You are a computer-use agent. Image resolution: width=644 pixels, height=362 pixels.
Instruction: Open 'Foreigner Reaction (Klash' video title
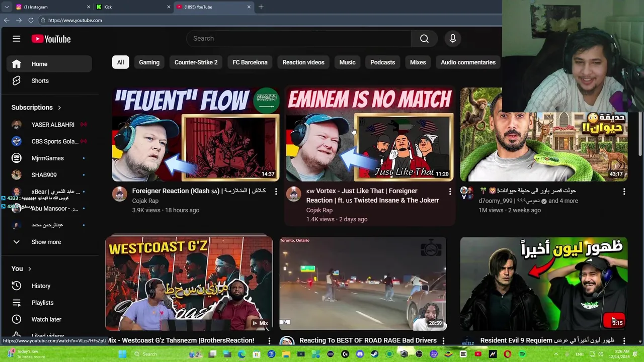click(x=199, y=191)
